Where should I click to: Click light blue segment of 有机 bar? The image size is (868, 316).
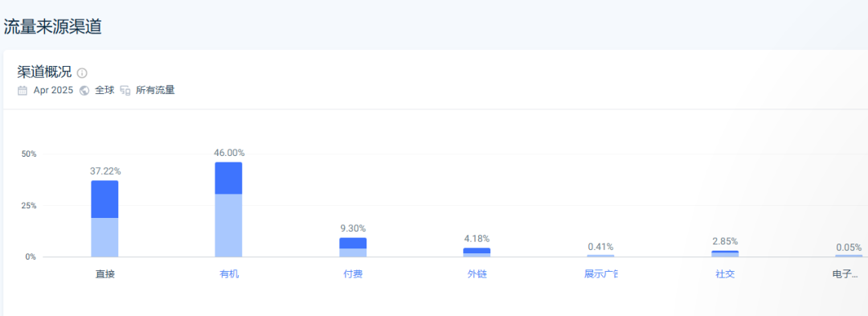(x=228, y=225)
